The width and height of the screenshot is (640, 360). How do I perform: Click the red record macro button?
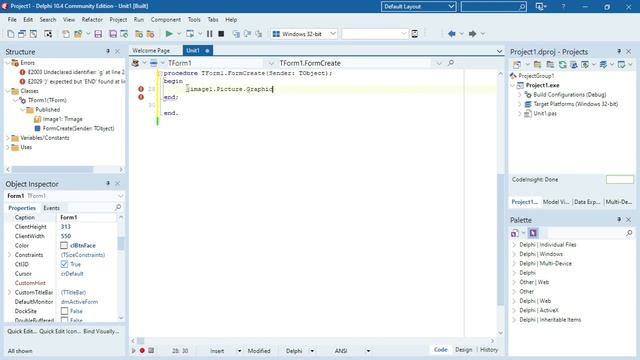[x=142, y=351]
